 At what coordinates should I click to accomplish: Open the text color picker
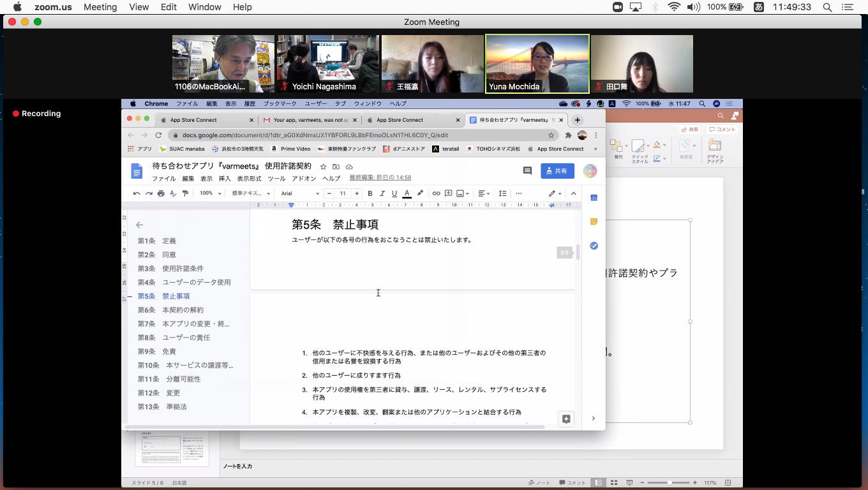coord(407,193)
